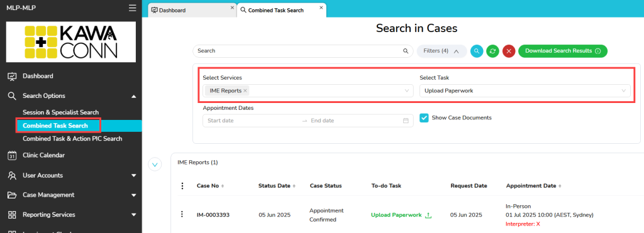The height and width of the screenshot is (233, 644).
Task: Click the green refresh icon button
Action: (x=492, y=51)
